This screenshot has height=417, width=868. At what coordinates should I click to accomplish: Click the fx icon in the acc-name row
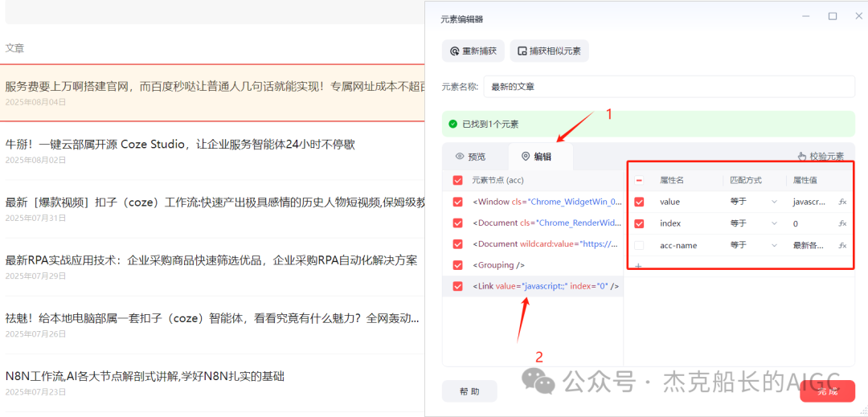[842, 245]
